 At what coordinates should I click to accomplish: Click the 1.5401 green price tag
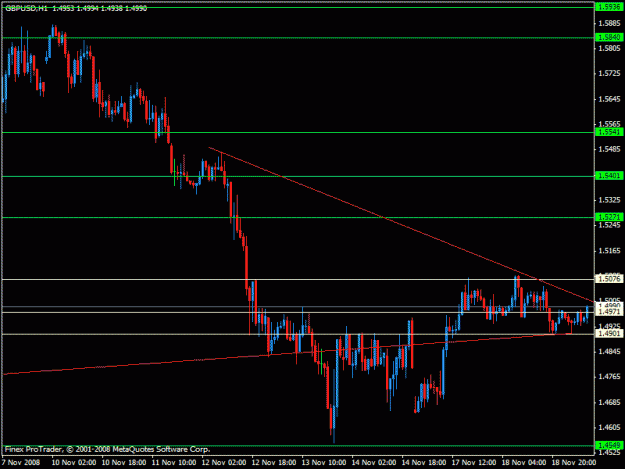[x=609, y=176]
